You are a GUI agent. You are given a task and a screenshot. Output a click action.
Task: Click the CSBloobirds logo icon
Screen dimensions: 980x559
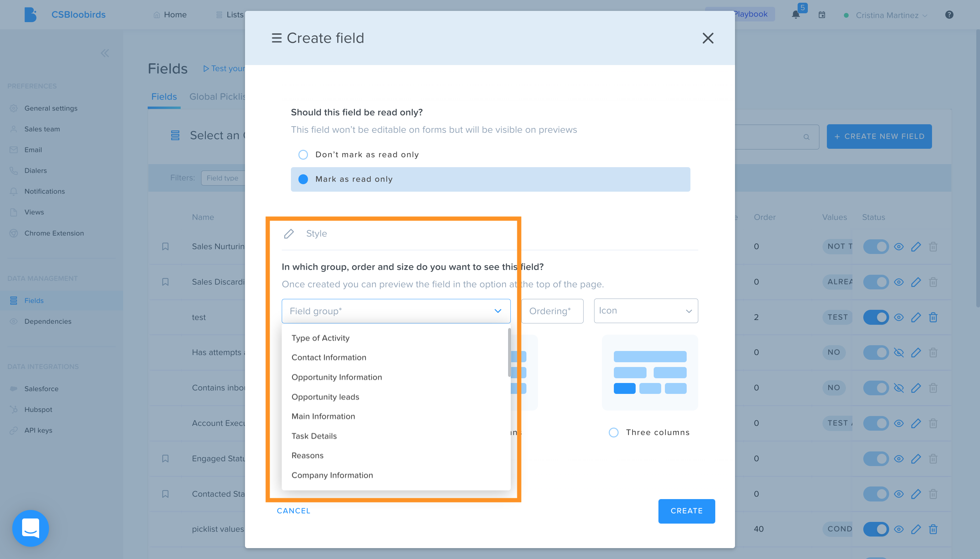[x=30, y=15]
